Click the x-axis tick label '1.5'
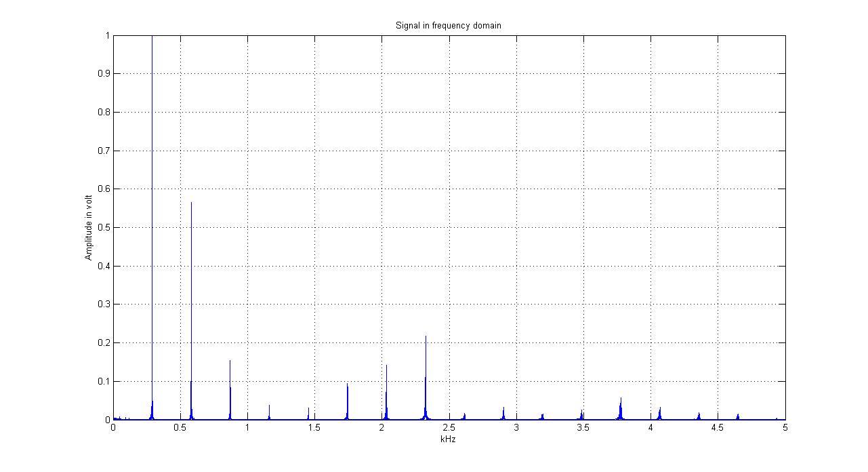Image resolution: width=868 pixels, height=472 pixels. pyautogui.click(x=314, y=428)
